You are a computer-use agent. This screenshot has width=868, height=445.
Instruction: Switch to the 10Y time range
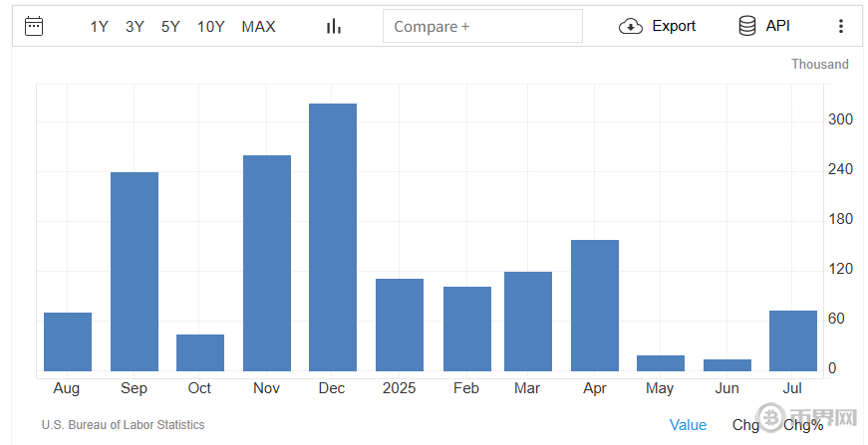[210, 27]
